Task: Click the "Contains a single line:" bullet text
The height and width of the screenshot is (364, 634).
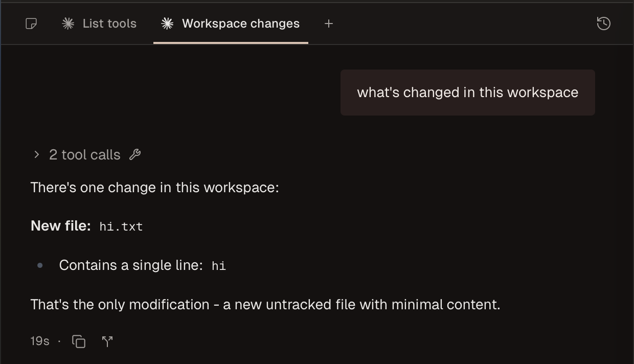Action: (x=130, y=265)
